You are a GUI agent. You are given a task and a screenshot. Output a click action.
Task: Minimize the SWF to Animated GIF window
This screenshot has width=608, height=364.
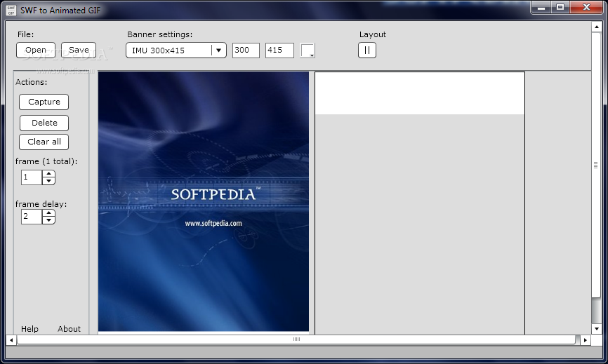pyautogui.click(x=541, y=7)
